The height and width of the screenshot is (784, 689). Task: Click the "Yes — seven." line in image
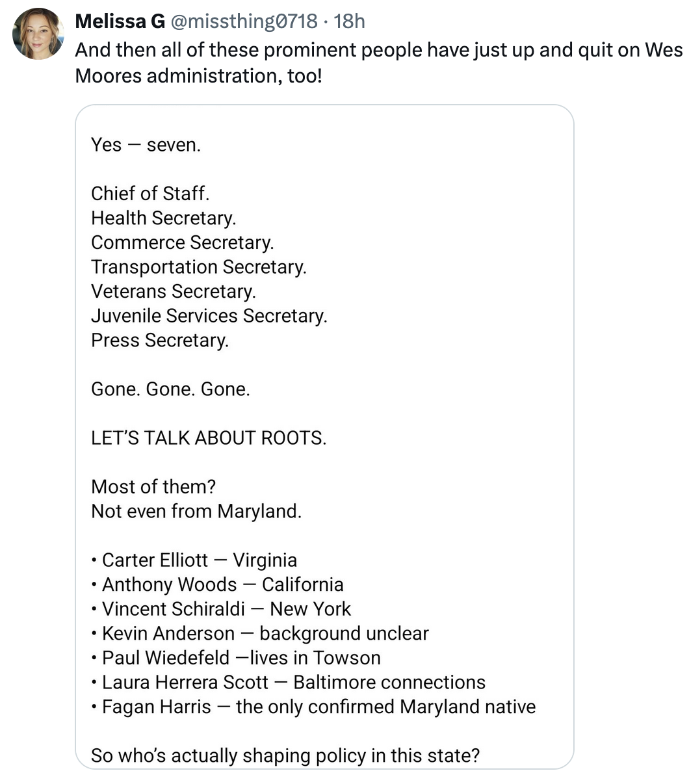[146, 144]
